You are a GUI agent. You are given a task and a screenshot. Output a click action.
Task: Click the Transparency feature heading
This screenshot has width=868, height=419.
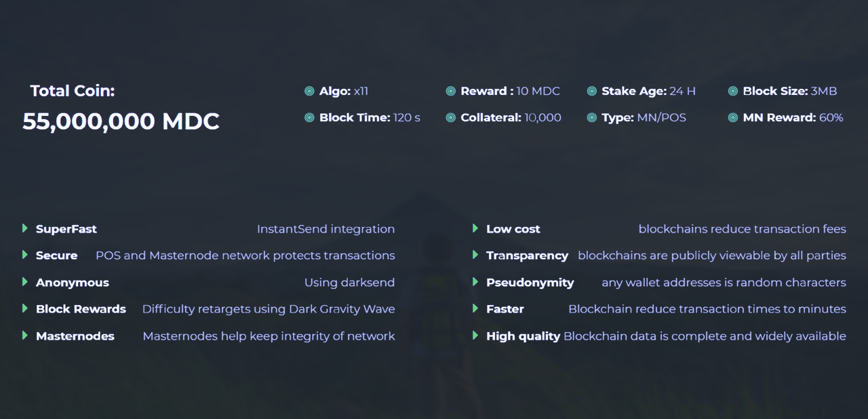tap(527, 256)
